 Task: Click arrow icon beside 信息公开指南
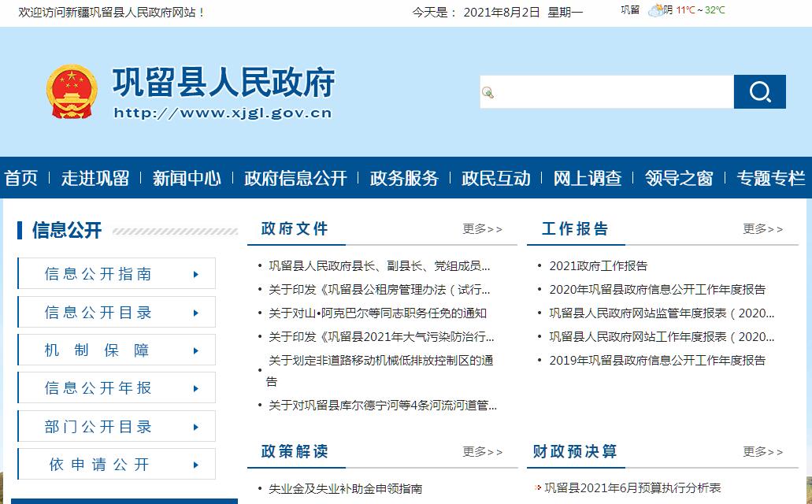tap(195, 274)
